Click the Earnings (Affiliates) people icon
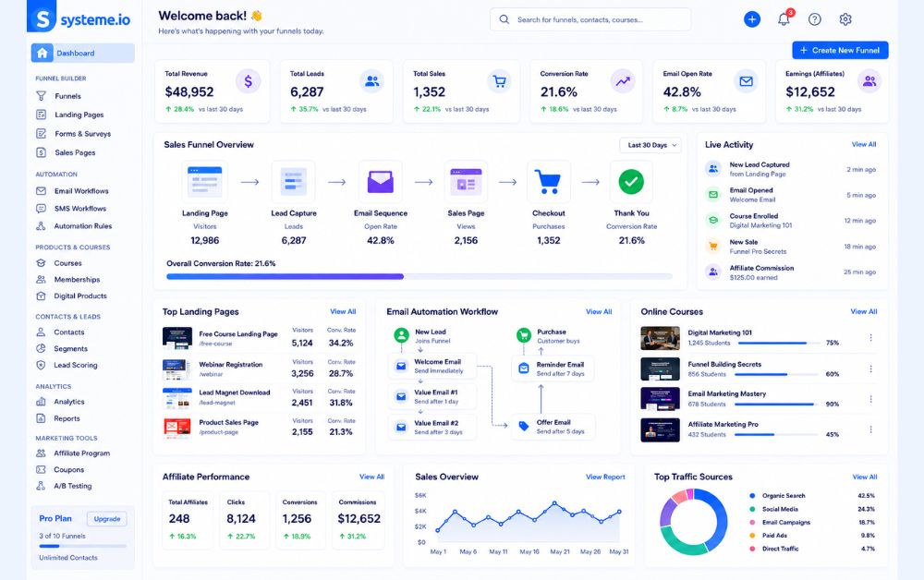This screenshot has height=580, width=924. pyautogui.click(x=869, y=81)
